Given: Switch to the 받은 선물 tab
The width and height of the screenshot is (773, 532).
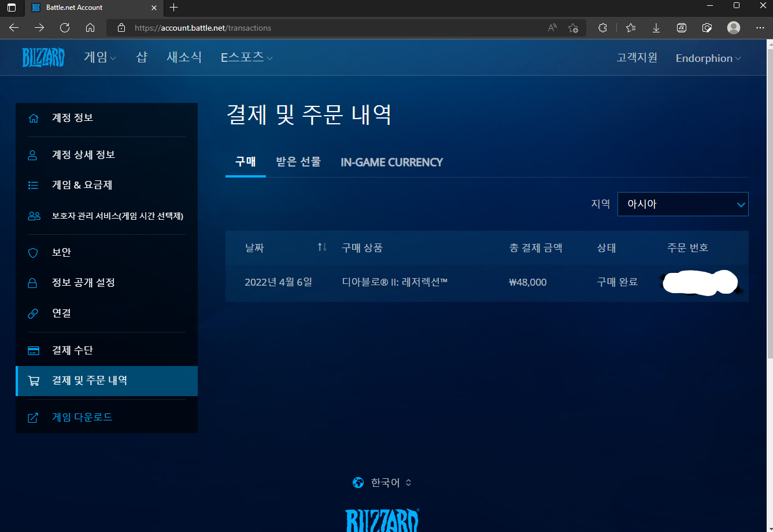Looking at the screenshot, I should coord(298,162).
